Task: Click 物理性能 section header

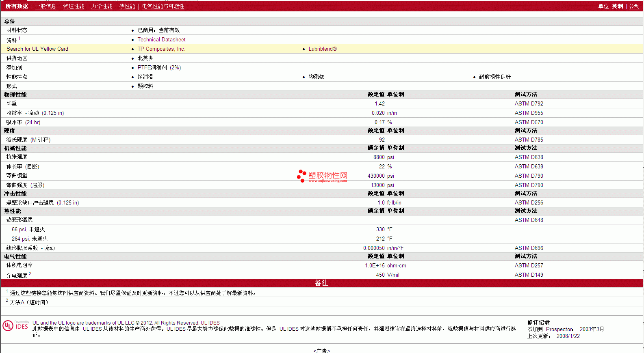Action: tap(15, 95)
